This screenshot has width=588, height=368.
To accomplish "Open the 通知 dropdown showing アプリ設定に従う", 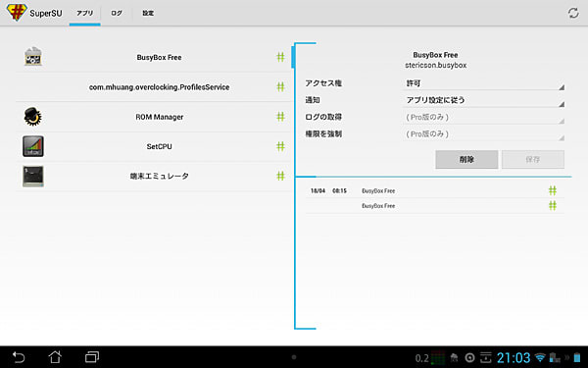I will click(x=484, y=100).
